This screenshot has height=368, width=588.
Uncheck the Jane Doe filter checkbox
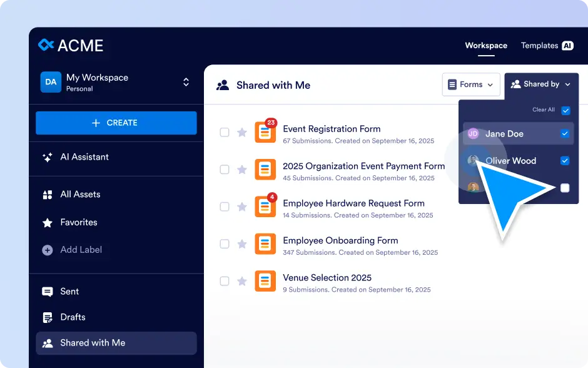click(x=565, y=133)
